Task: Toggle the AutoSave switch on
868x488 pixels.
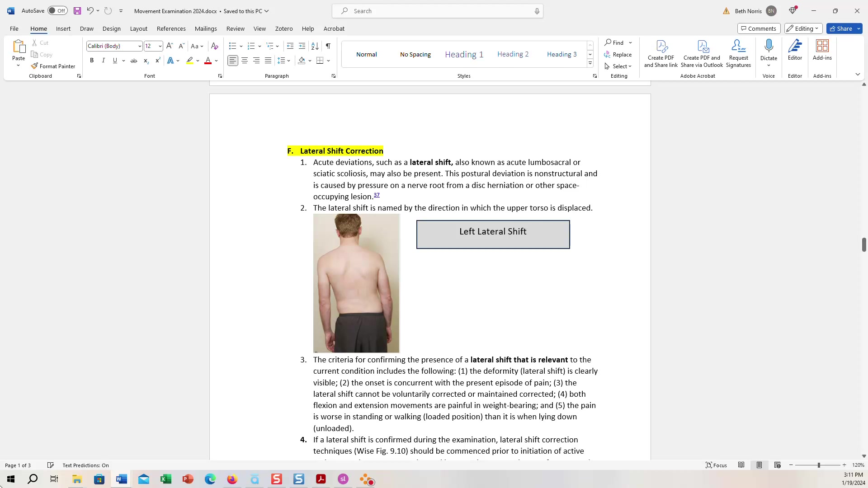Action: point(57,10)
